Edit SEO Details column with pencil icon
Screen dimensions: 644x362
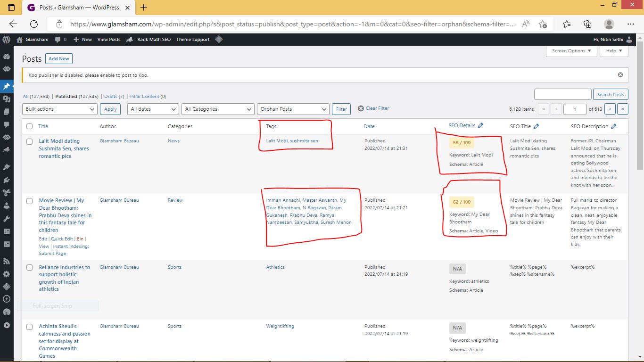480,125
